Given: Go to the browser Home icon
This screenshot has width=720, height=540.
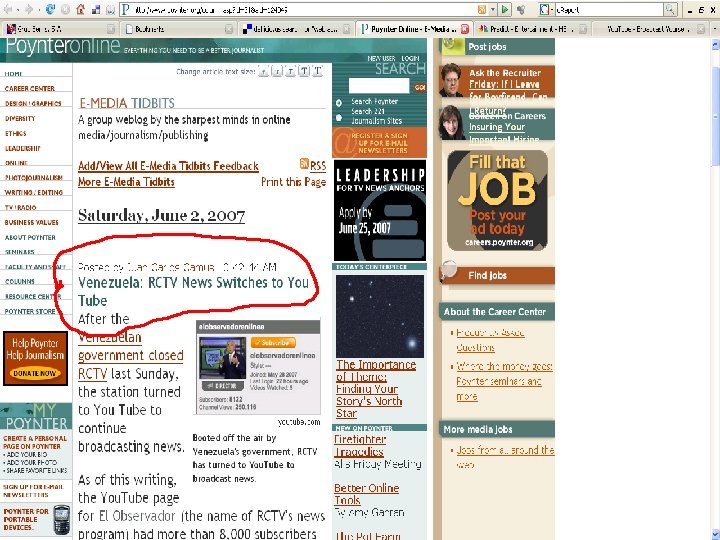Looking at the screenshot, I should (x=80, y=9).
